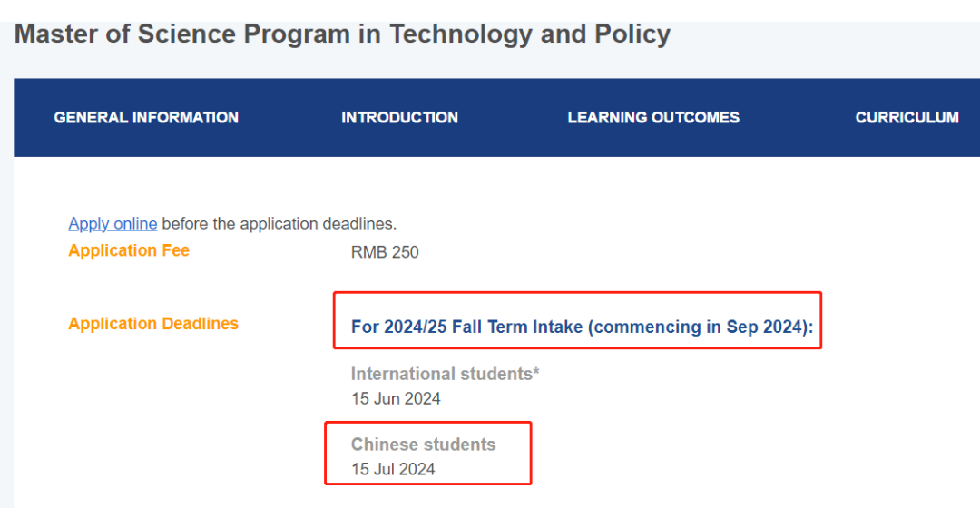Follow the Apply online link

click(x=113, y=223)
